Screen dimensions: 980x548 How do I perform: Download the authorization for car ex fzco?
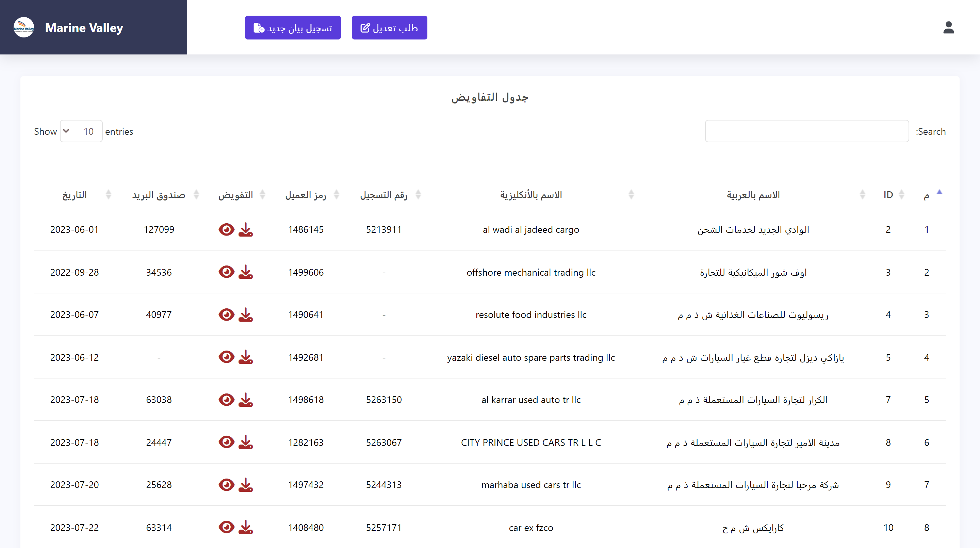(x=246, y=528)
